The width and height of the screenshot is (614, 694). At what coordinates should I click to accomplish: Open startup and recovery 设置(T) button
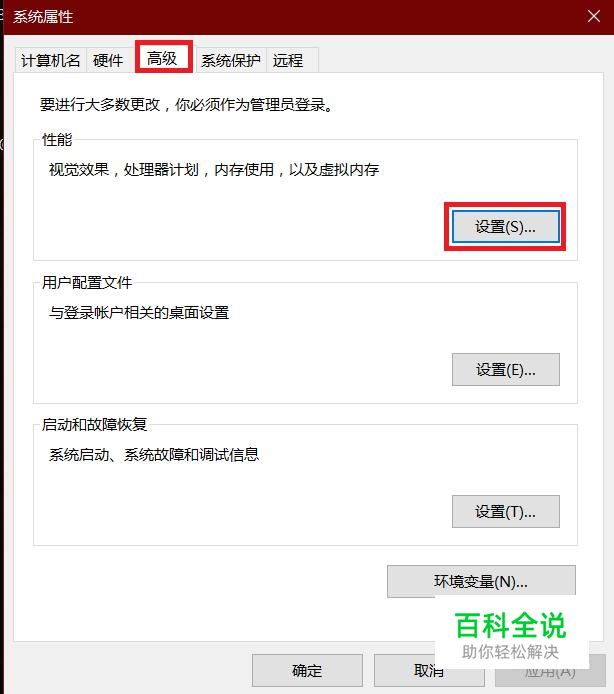pyautogui.click(x=506, y=512)
